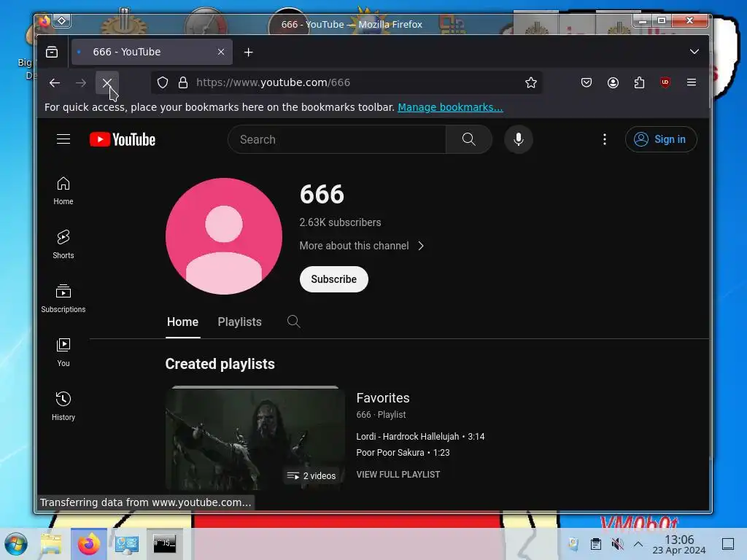The height and width of the screenshot is (560, 747).
Task: Open the terminal from taskbar
Action: tap(164, 544)
